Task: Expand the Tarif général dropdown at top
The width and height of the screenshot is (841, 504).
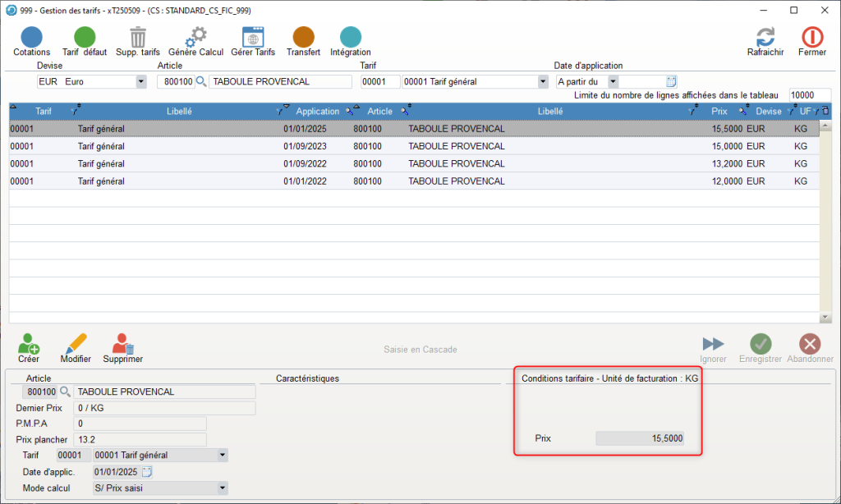Action: [x=543, y=82]
